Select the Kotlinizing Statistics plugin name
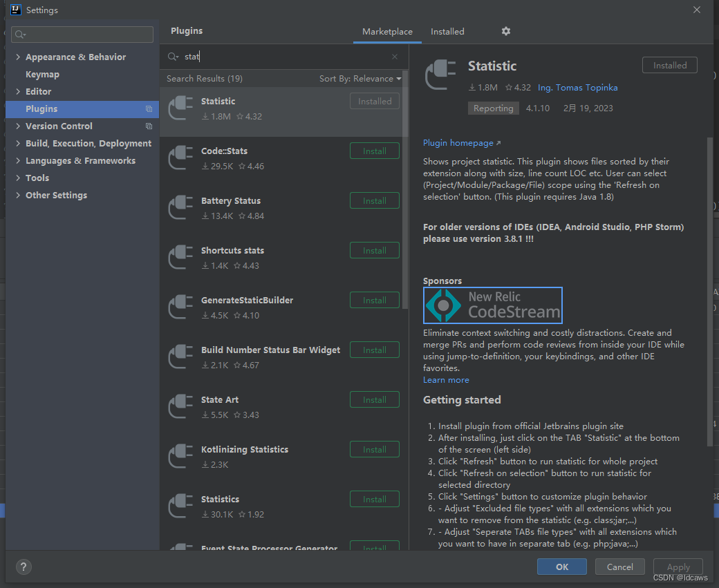The height and width of the screenshot is (588, 719). [245, 449]
